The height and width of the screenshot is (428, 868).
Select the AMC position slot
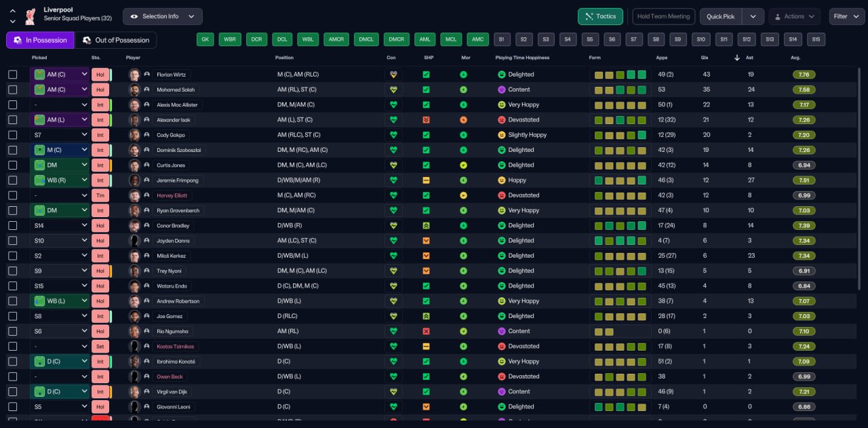click(478, 39)
